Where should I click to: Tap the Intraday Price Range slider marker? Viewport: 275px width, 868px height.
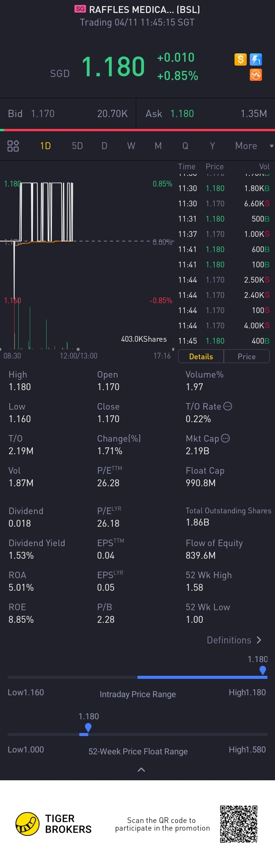pyautogui.click(x=263, y=670)
